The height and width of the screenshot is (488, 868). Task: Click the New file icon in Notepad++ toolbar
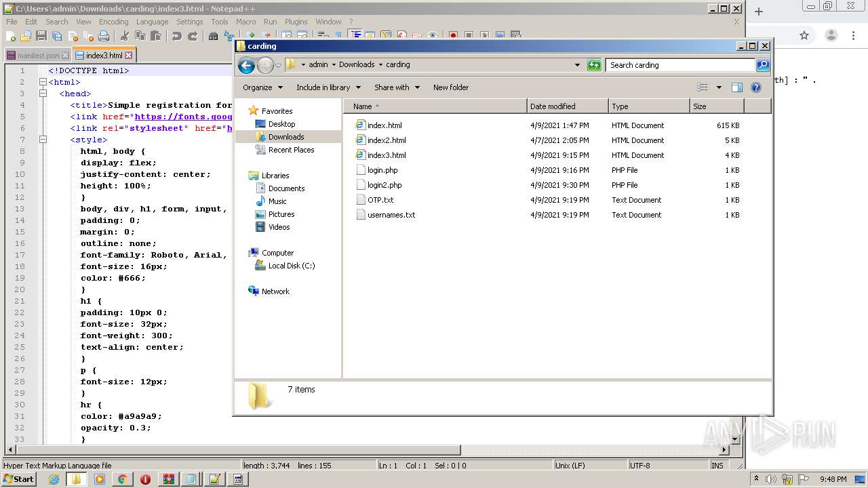pos(11,36)
